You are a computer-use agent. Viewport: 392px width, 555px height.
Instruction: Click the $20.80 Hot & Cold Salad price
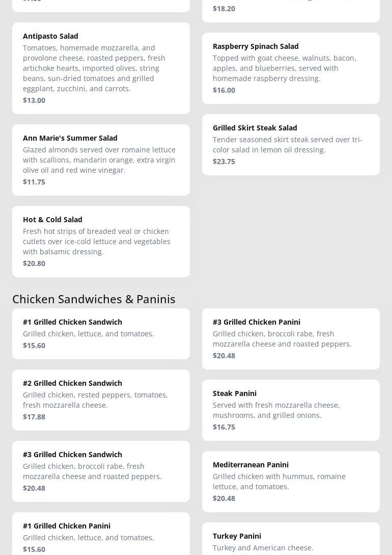point(34,263)
